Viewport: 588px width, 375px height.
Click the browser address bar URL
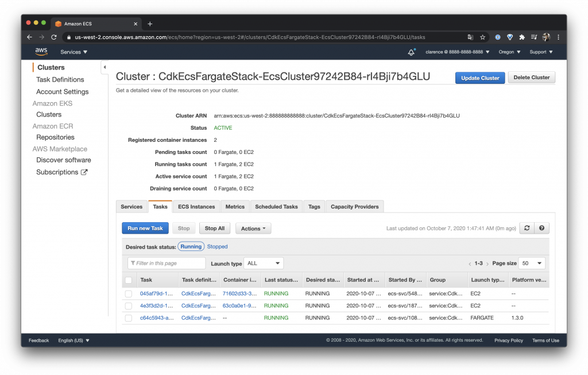tap(250, 37)
